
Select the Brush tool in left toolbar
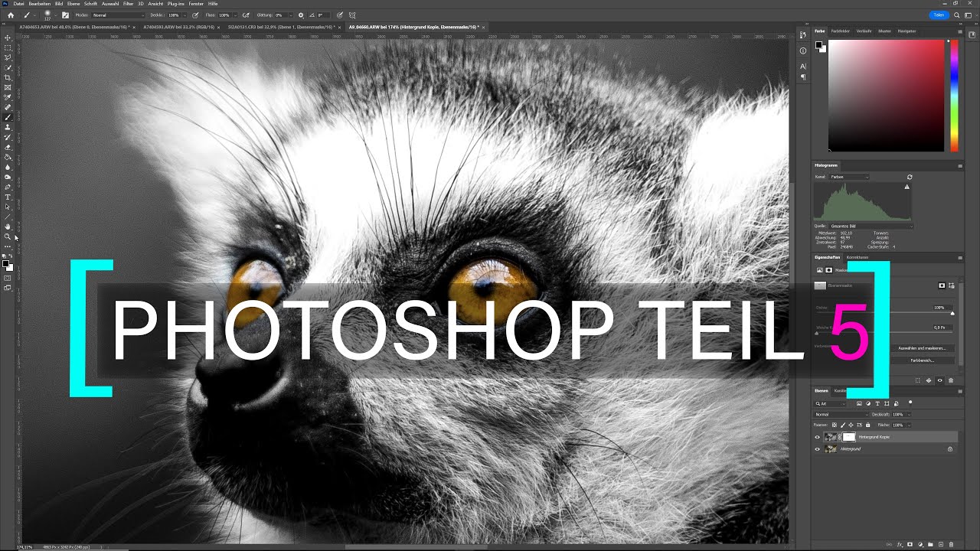coord(8,117)
